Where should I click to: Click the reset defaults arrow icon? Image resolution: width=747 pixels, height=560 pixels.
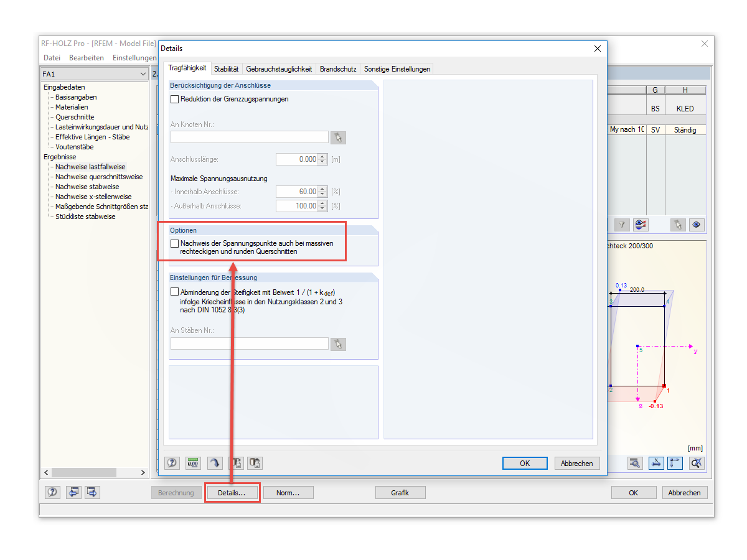pyautogui.click(x=215, y=463)
